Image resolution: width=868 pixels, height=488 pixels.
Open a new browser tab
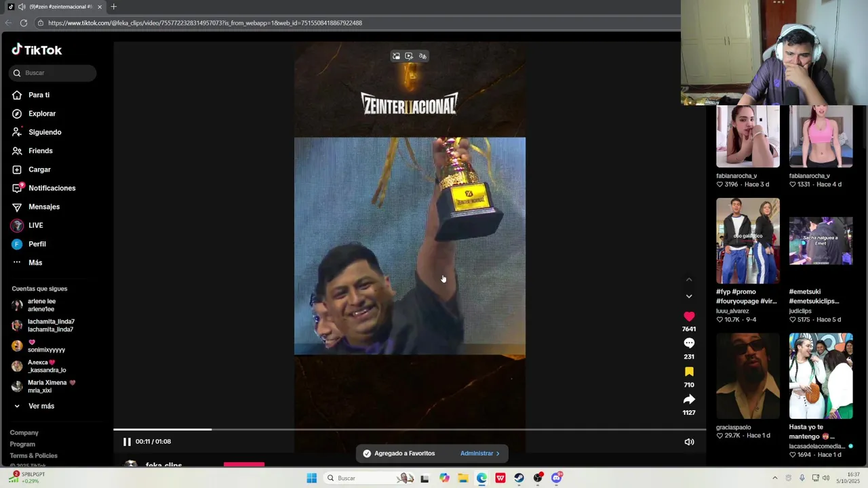pyautogui.click(x=113, y=7)
